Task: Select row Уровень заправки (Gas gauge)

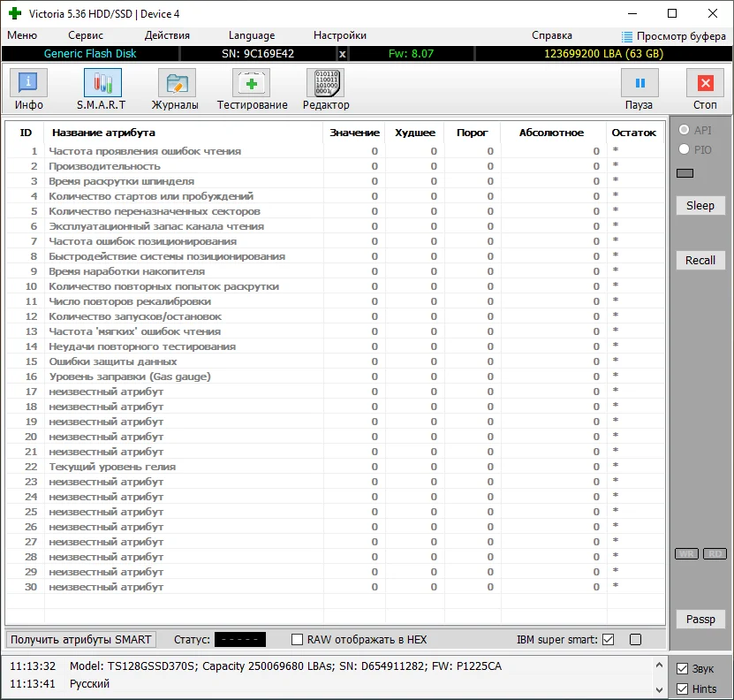Action: pyautogui.click(x=335, y=377)
